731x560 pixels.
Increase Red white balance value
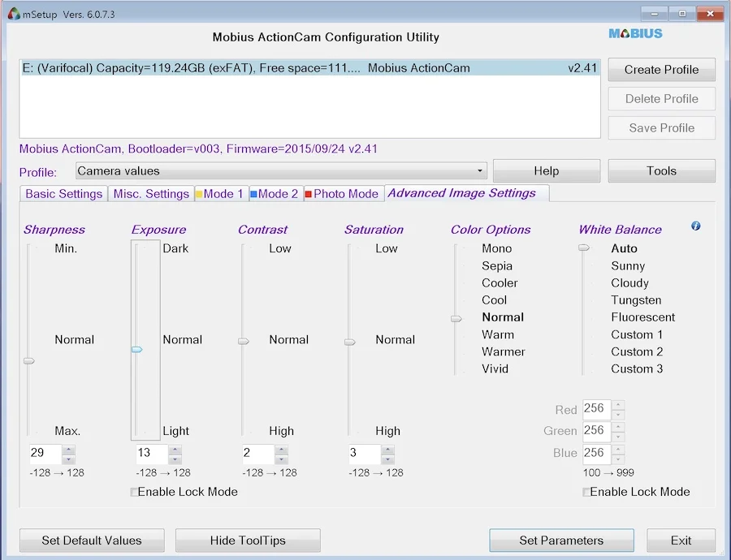618,405
